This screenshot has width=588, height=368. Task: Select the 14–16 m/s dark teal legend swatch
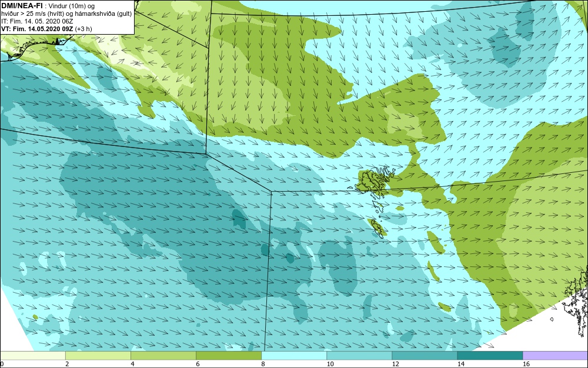[x=490, y=355]
